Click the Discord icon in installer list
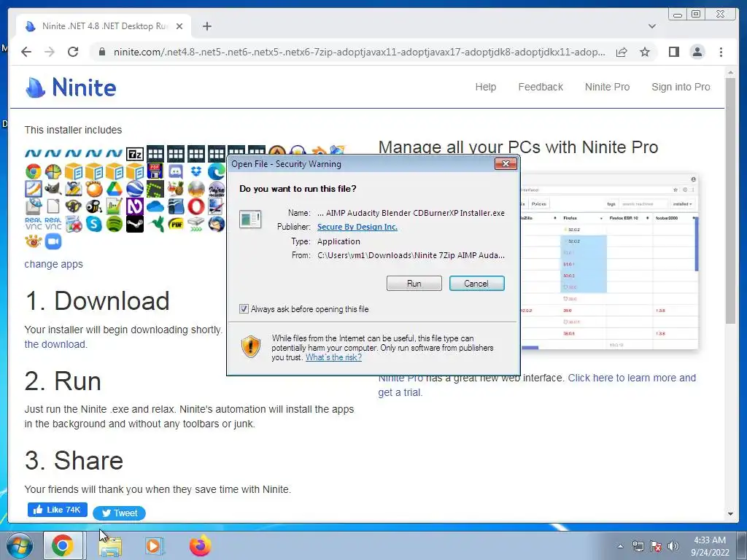747x560 pixels. (x=176, y=171)
